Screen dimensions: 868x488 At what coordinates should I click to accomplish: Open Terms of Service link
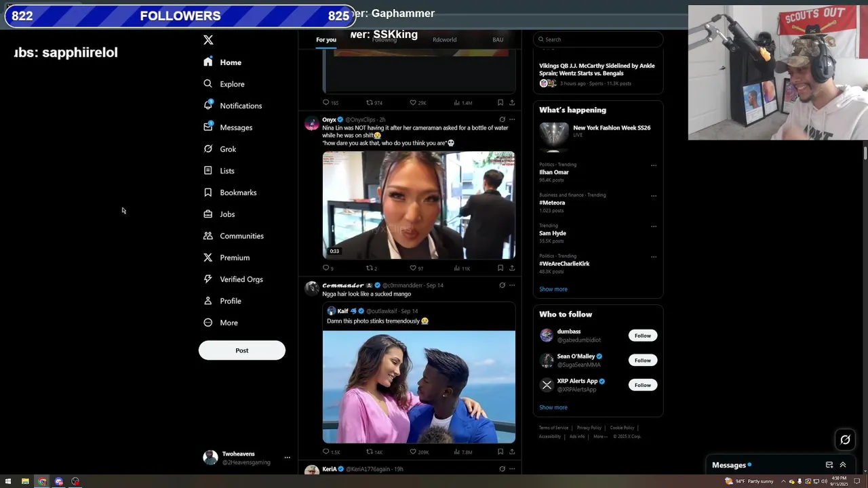553,428
